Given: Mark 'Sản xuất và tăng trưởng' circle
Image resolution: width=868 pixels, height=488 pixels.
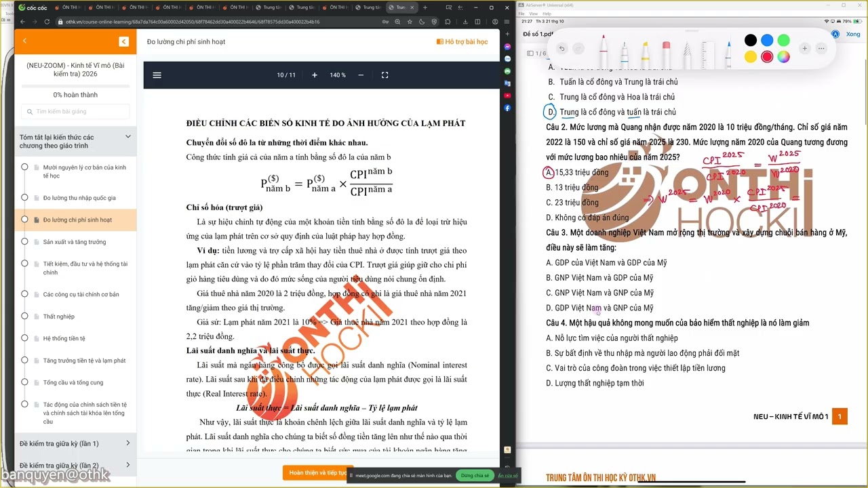Looking at the screenshot, I should [24, 241].
